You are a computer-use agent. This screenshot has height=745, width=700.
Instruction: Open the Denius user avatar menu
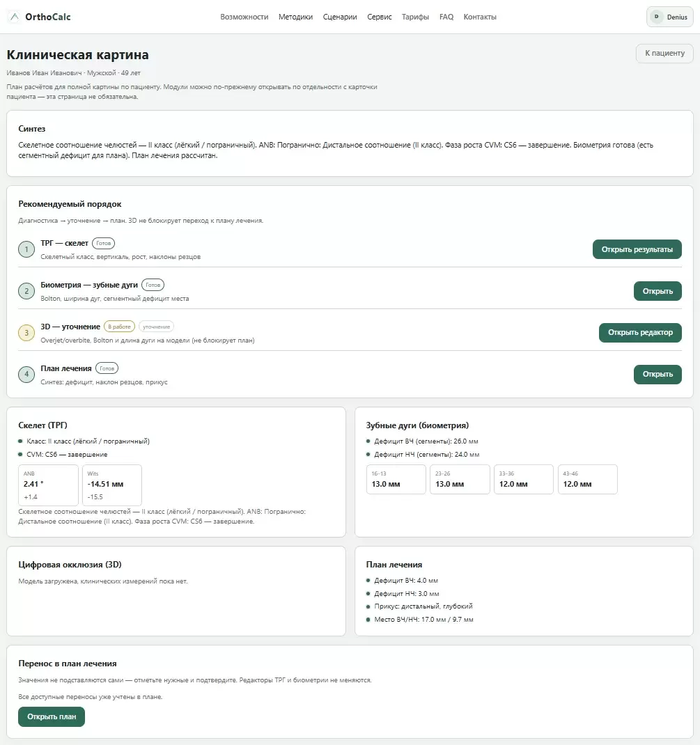[669, 17]
